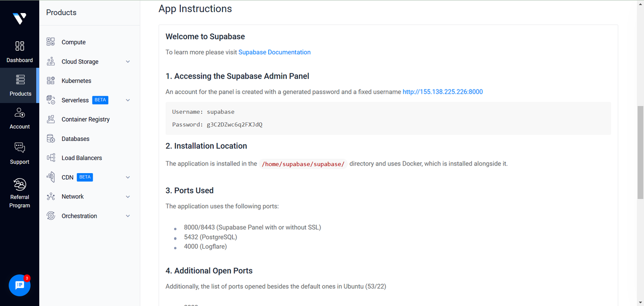Viewport: 644px width, 306px height.
Task: Click the Kubernetes icon
Action: pyautogui.click(x=51, y=81)
